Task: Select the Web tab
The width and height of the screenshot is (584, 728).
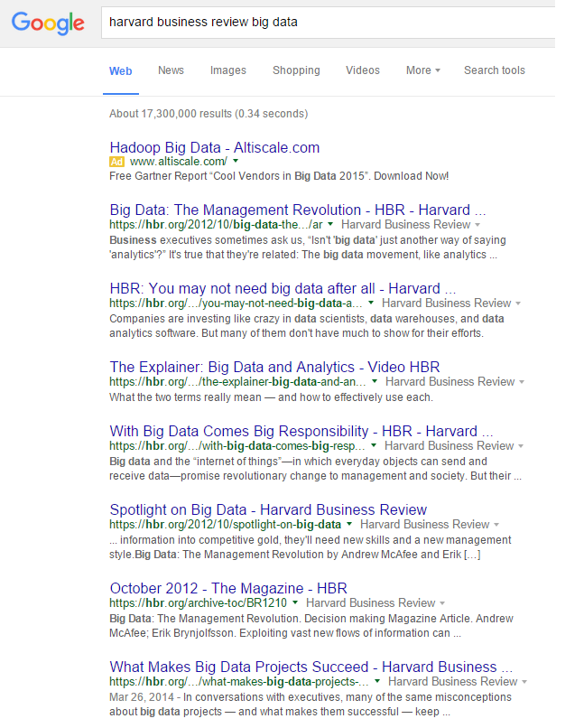Action: (x=121, y=71)
